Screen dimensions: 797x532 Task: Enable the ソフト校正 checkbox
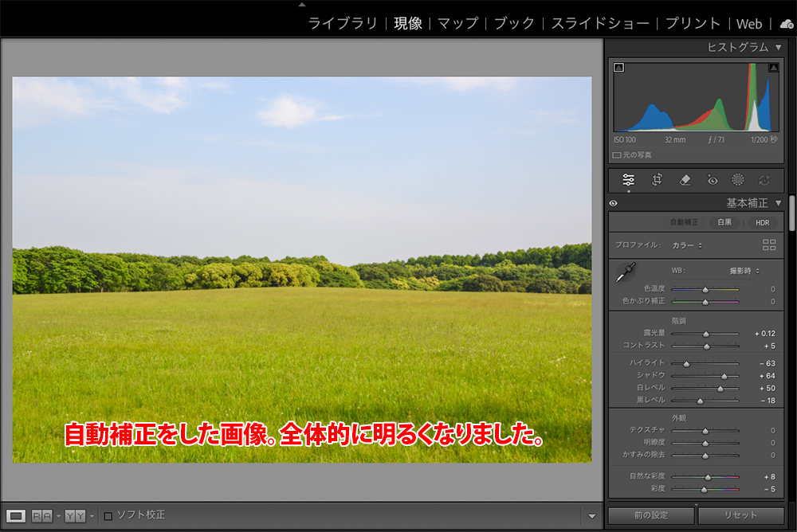coord(108,515)
